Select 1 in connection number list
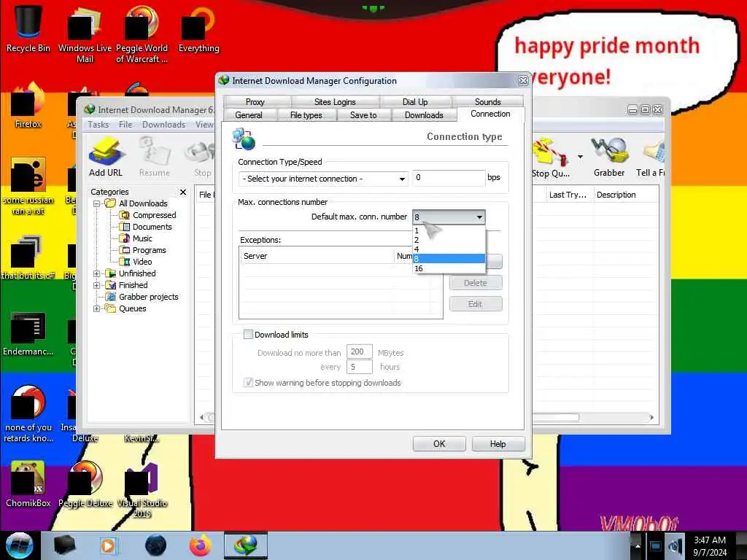This screenshot has height=560, width=747. (x=449, y=230)
